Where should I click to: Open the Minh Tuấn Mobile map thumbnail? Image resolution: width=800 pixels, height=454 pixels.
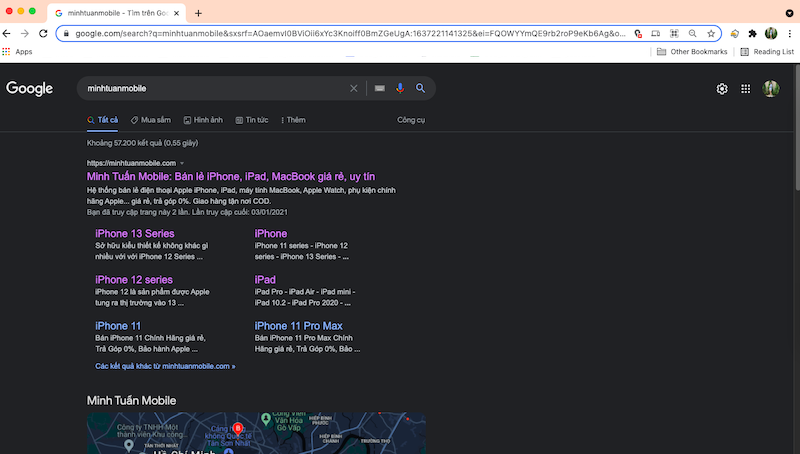(256, 433)
